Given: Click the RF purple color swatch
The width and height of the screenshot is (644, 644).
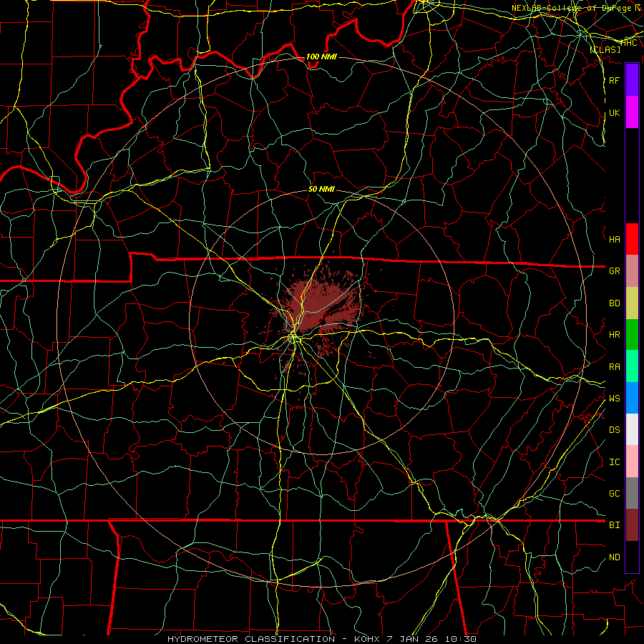Looking at the screenshot, I should point(632,80).
